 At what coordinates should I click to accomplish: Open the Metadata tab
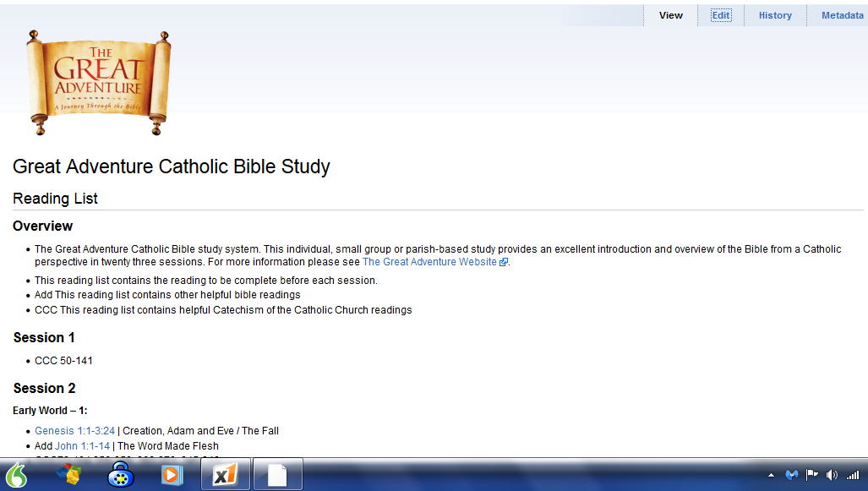coord(842,15)
